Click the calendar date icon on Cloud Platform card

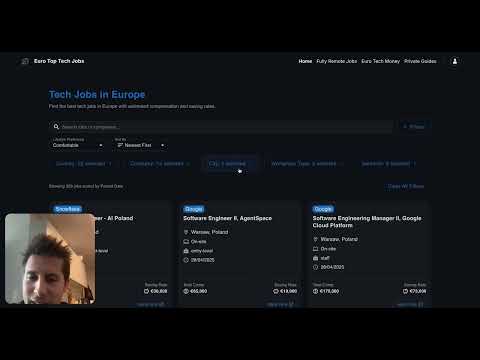[315, 267]
